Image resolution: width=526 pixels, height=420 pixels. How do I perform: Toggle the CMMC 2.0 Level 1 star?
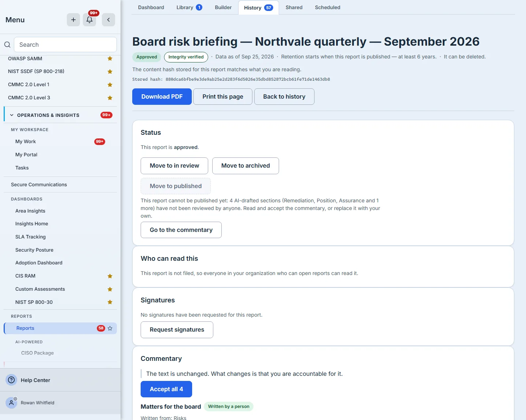110,85
